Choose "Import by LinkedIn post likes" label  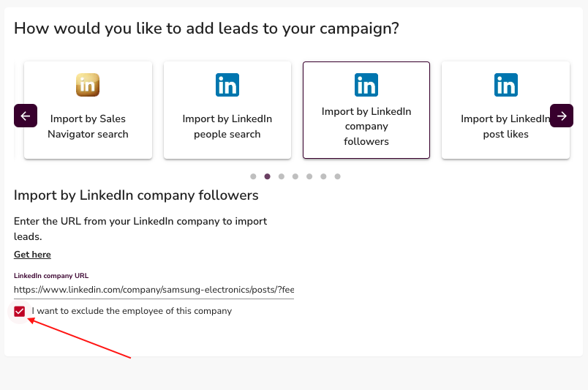point(505,127)
